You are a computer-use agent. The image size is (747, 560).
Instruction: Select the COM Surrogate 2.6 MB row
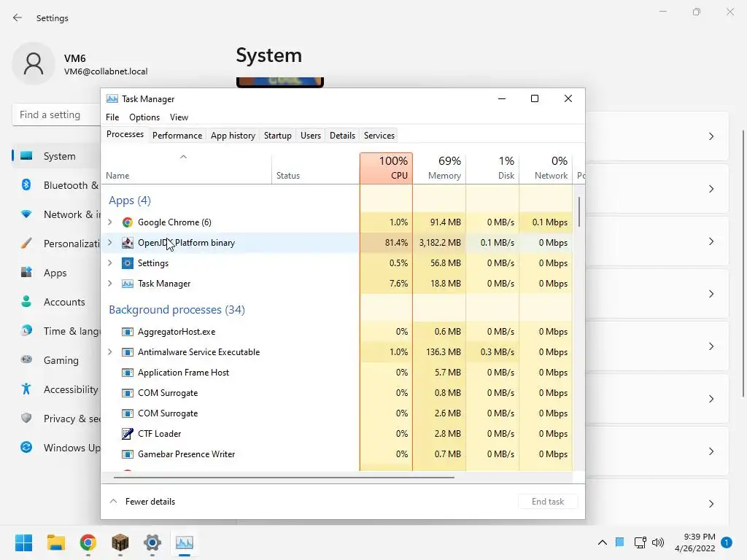coord(336,414)
